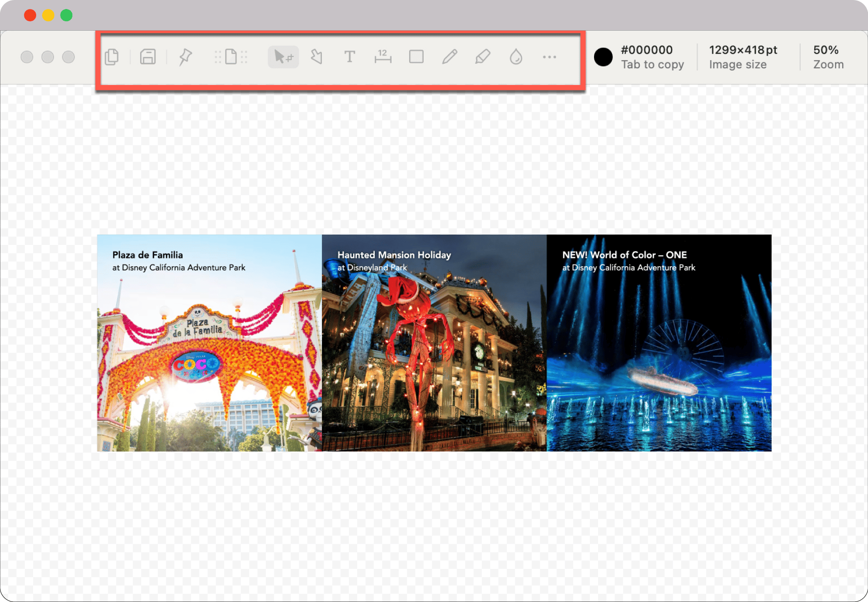Click the World of Color – ONE image

point(659,343)
